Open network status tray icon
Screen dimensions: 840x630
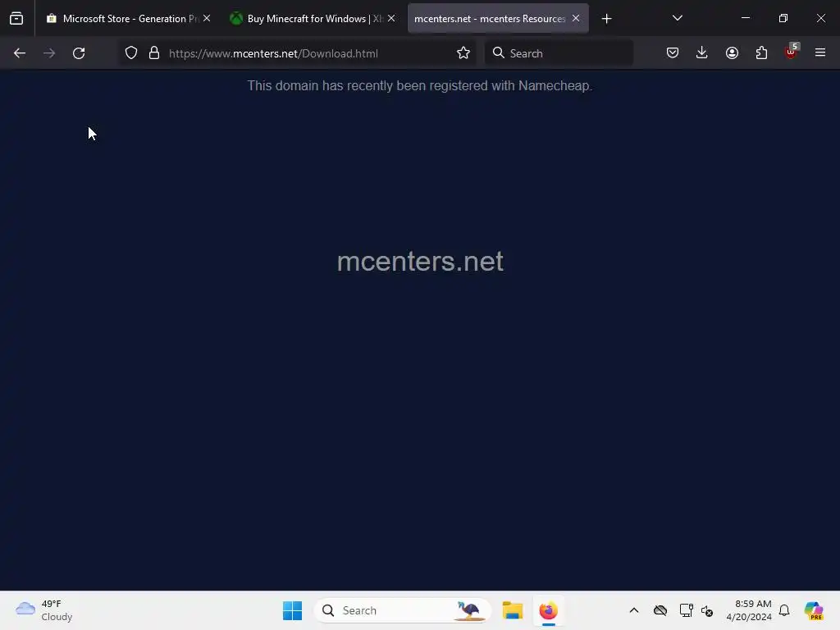(x=686, y=610)
